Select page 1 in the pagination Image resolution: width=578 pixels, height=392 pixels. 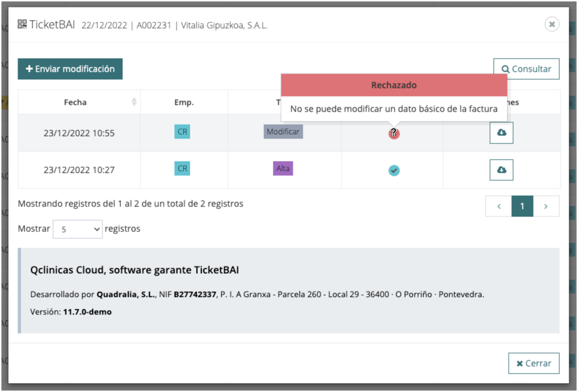(x=522, y=206)
